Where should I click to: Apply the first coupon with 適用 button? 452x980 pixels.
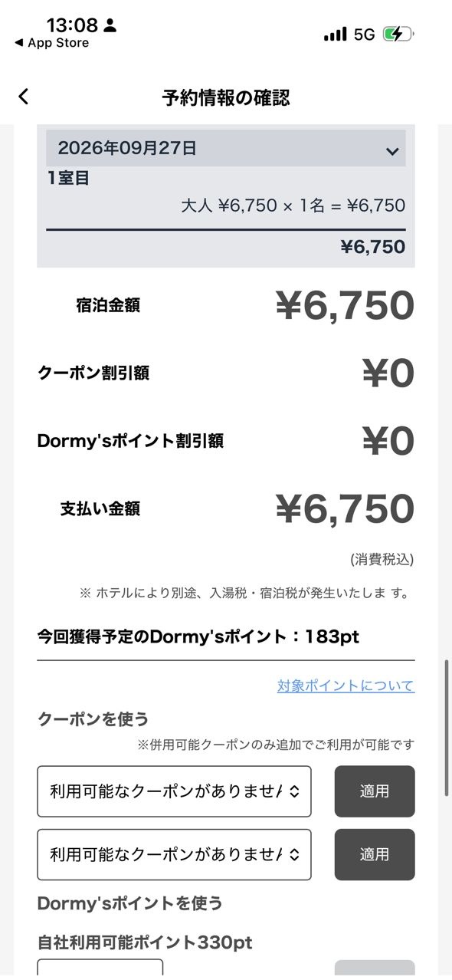375,791
